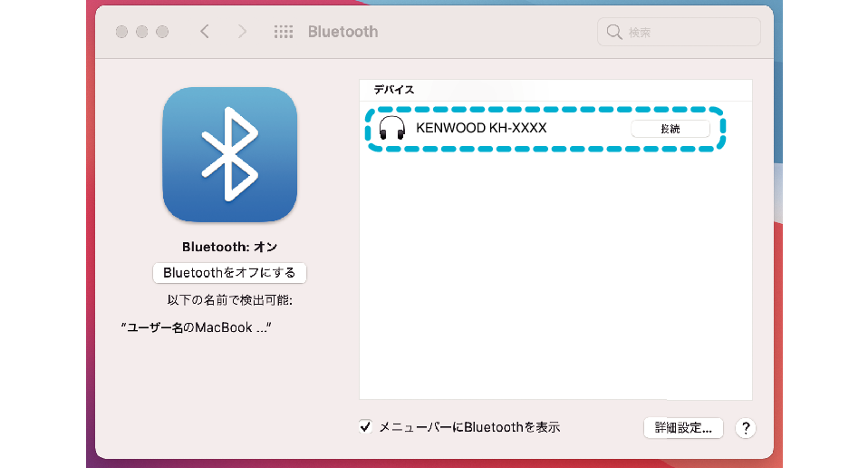Toggle メニューバーにBluetoothを表示 checkbox

click(365, 427)
